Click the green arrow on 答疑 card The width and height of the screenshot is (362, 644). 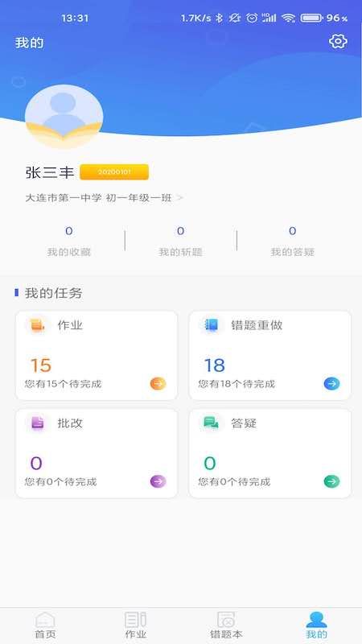coord(331,481)
